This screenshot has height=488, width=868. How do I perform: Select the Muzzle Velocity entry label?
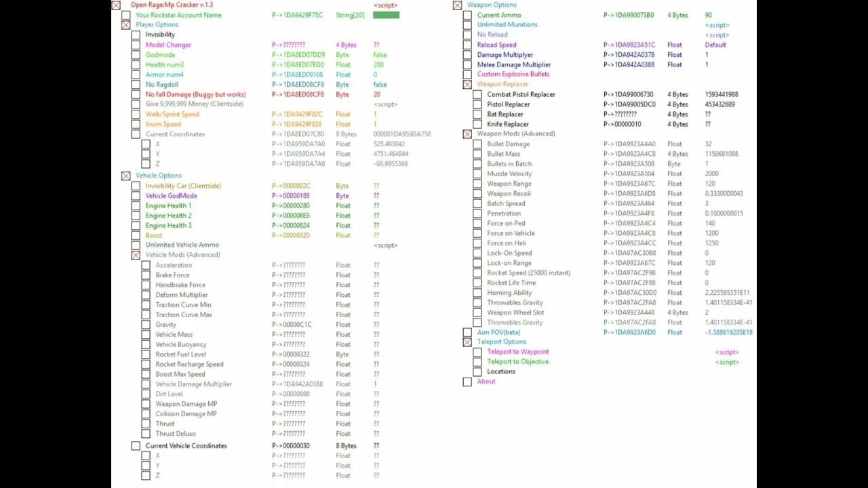509,174
